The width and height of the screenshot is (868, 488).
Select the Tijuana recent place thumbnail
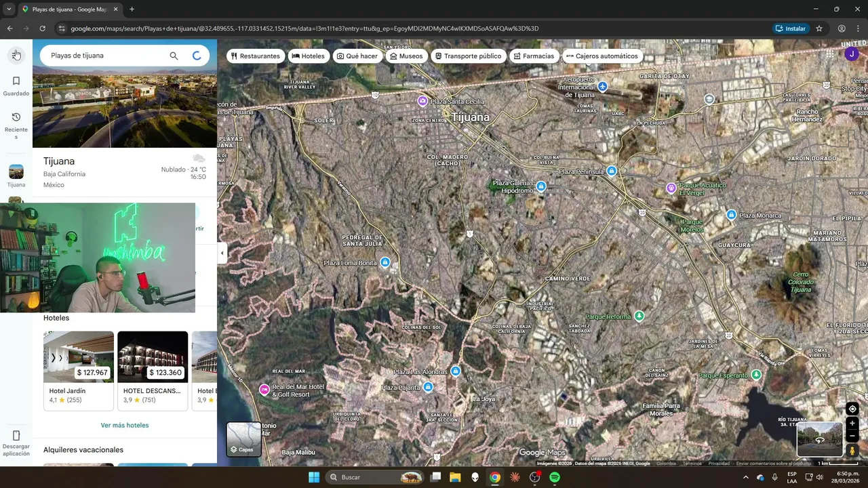pos(16,171)
